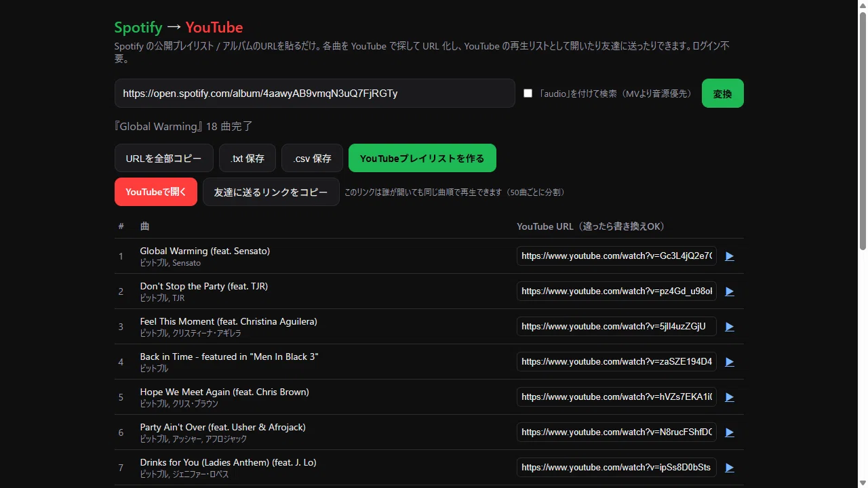
Task: Click the artist line "ピットブル, アッシャー, アフロジャック"
Action: [x=193, y=439]
